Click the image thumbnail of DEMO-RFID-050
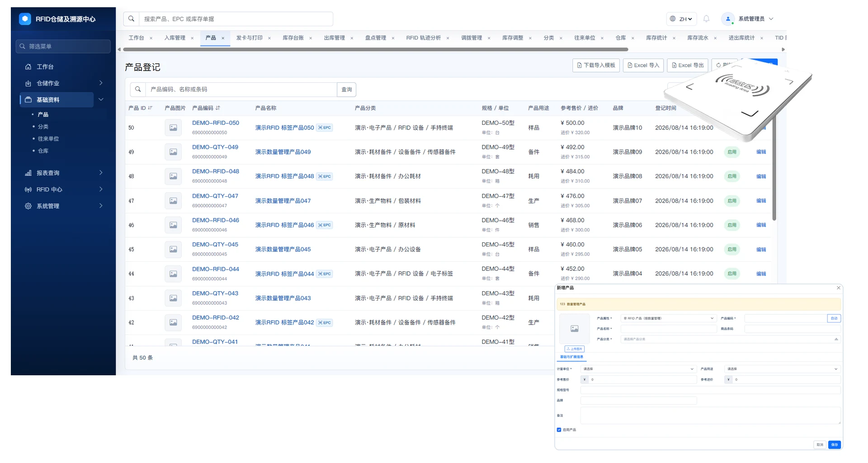 point(173,128)
